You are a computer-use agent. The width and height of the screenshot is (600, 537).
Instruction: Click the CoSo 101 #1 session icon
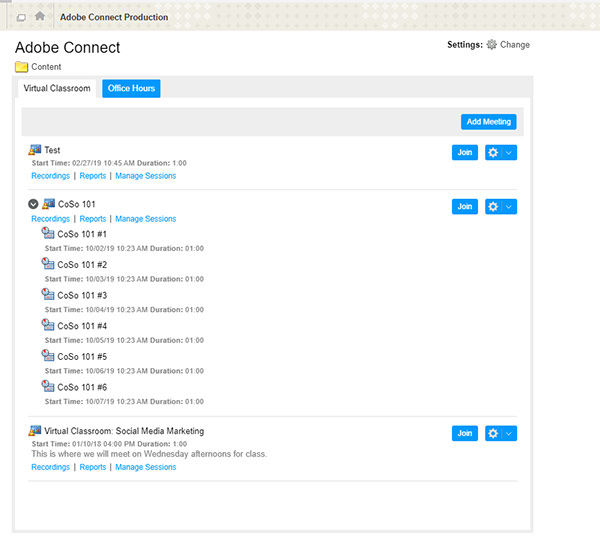pyautogui.click(x=48, y=233)
